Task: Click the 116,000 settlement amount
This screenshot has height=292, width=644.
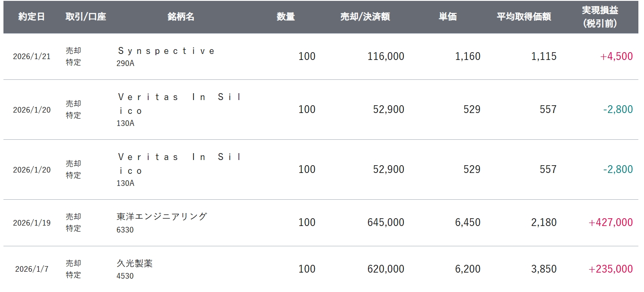Action: 386,57
